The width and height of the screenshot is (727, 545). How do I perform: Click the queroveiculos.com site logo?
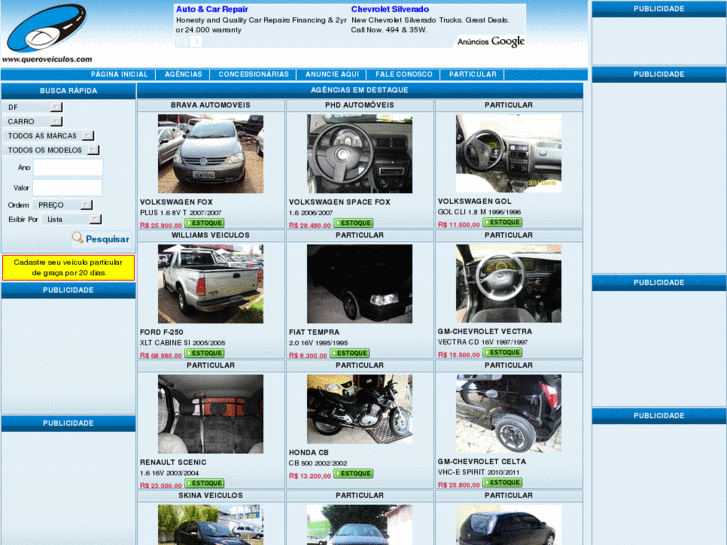coord(47,33)
